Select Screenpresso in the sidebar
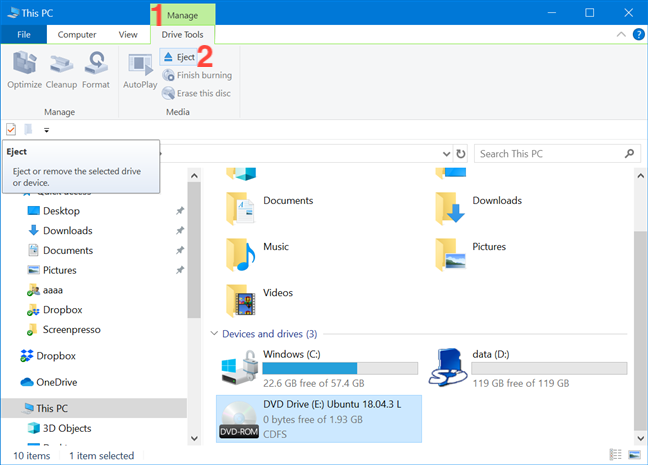648x465 pixels. pos(71,330)
